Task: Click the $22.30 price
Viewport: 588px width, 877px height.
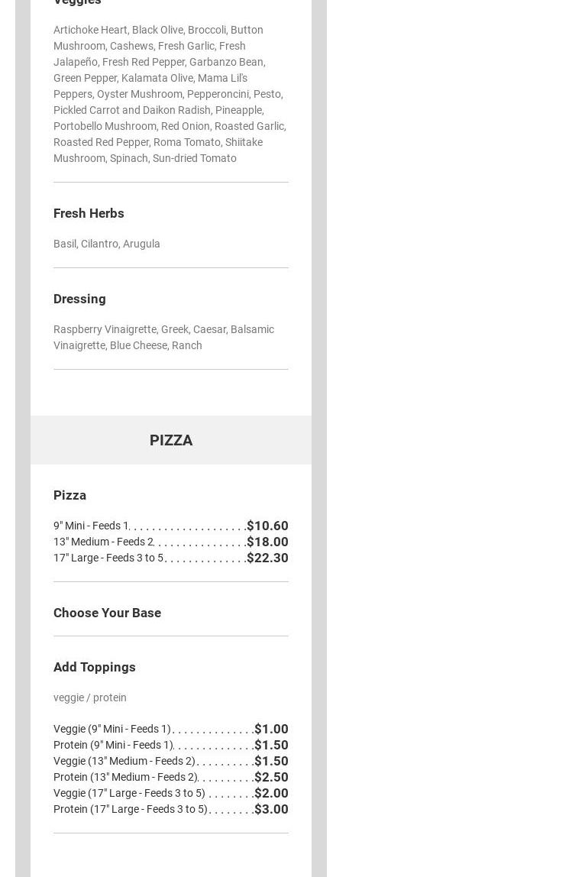Action: pyautogui.click(x=267, y=558)
